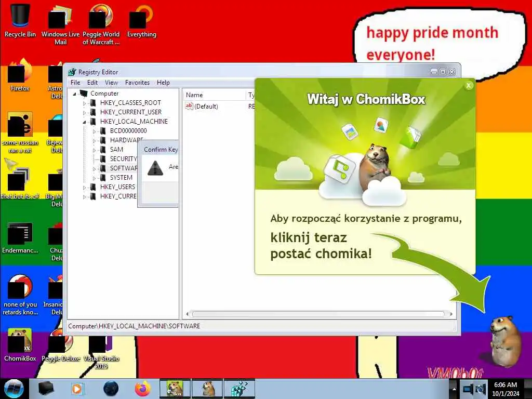Screen dimensions: 532x399
Task: Expand HKEY_USERS tree node
Action: pyautogui.click(x=85, y=187)
